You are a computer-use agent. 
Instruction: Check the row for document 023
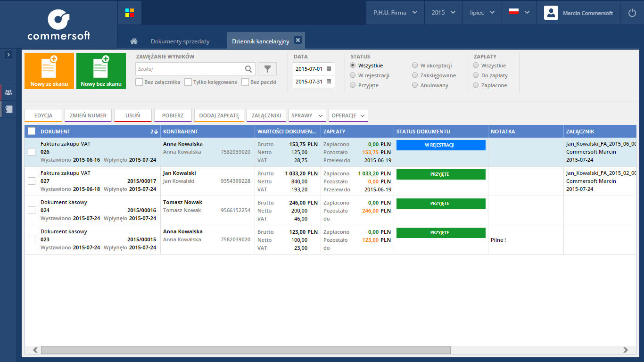pyautogui.click(x=32, y=239)
